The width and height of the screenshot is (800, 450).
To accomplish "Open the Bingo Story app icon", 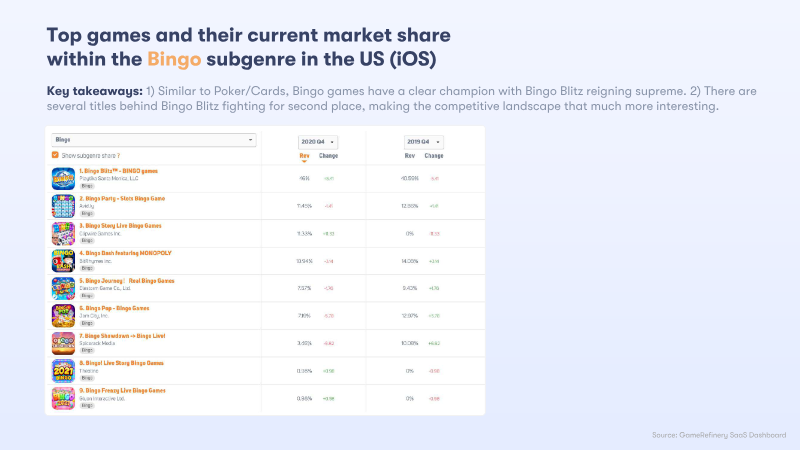I will pyautogui.click(x=63, y=234).
